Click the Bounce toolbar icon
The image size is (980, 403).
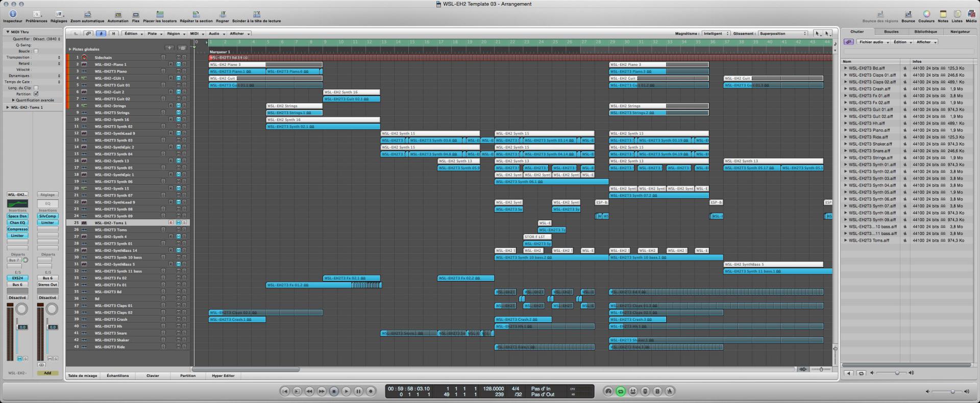click(908, 14)
